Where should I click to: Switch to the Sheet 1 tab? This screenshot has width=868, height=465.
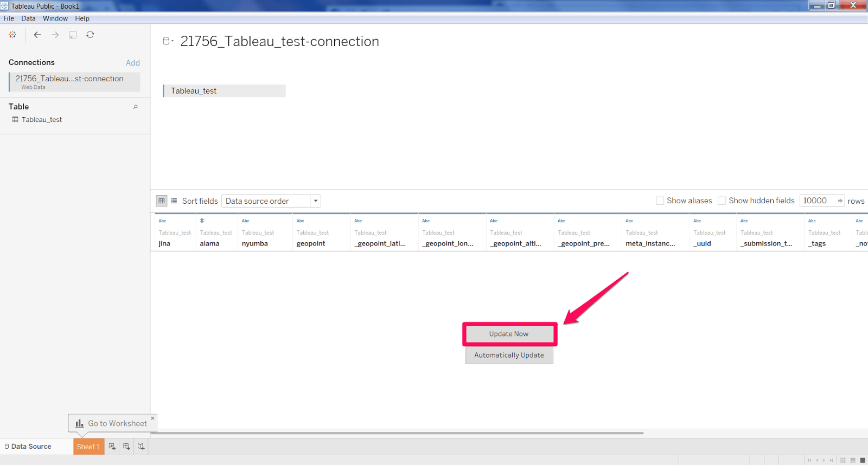pyautogui.click(x=88, y=447)
